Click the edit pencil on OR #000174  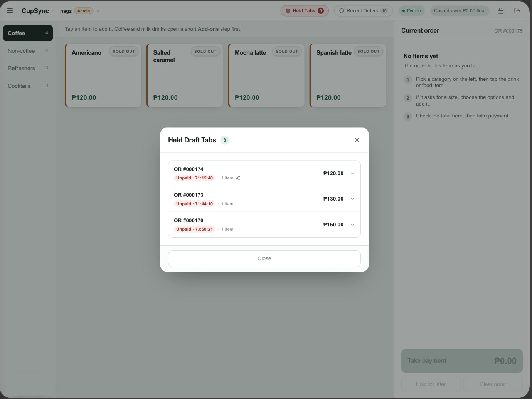[238, 178]
